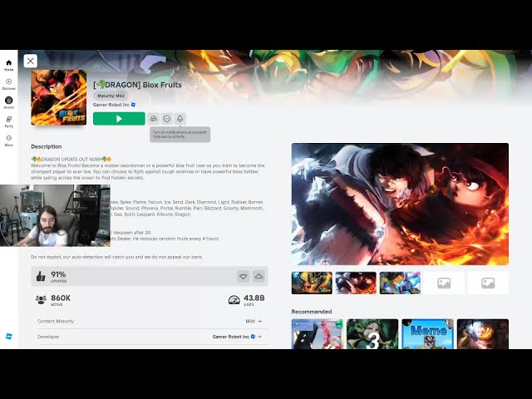Click the friends/invite icon beside Play

(154, 119)
